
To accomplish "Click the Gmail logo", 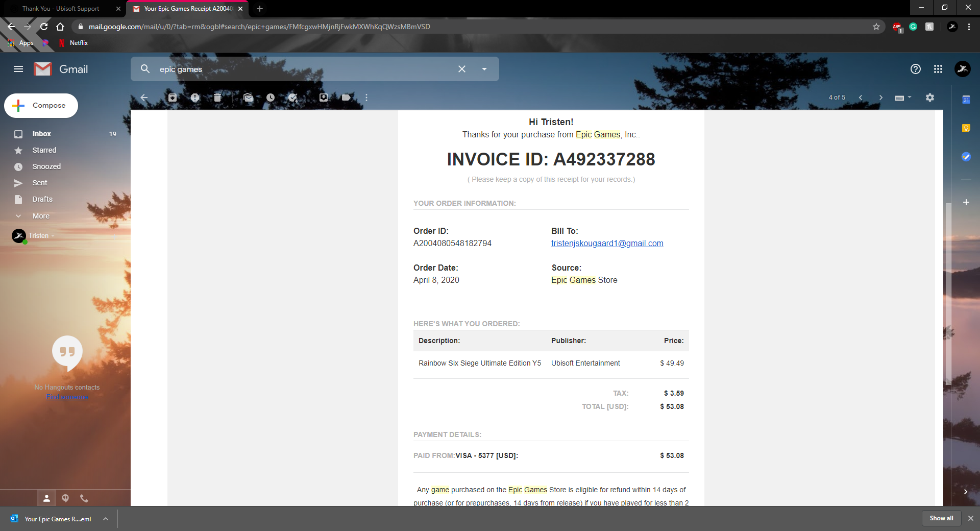I will (x=61, y=69).
